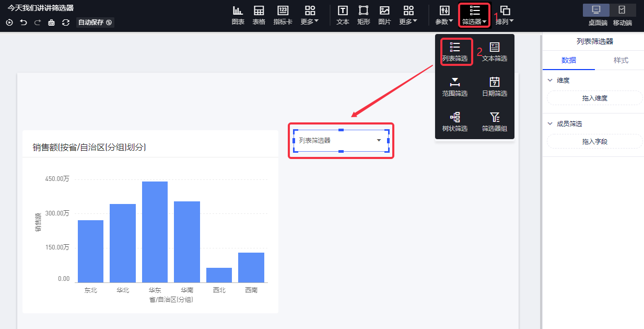Add an indicator card (指标卡)
This screenshot has width=644, height=329.
[x=283, y=15]
